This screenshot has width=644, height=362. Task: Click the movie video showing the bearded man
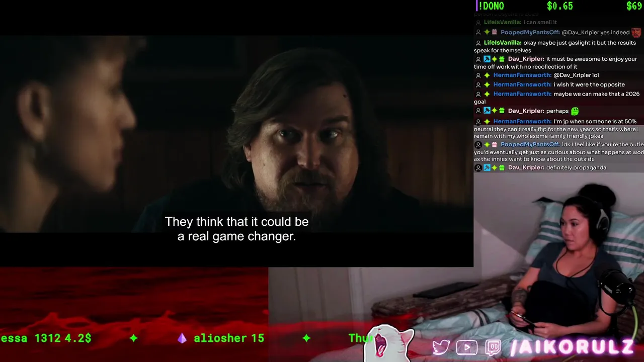(236, 133)
